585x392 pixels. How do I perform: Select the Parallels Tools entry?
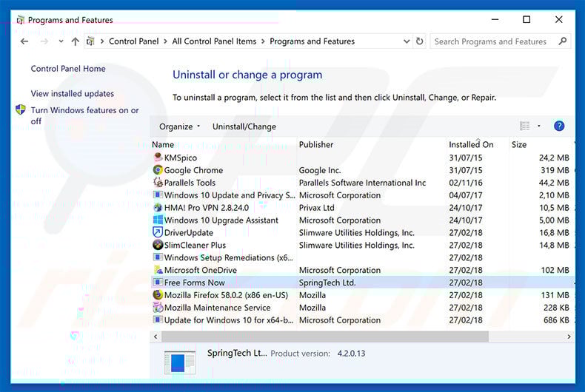pyautogui.click(x=362, y=183)
